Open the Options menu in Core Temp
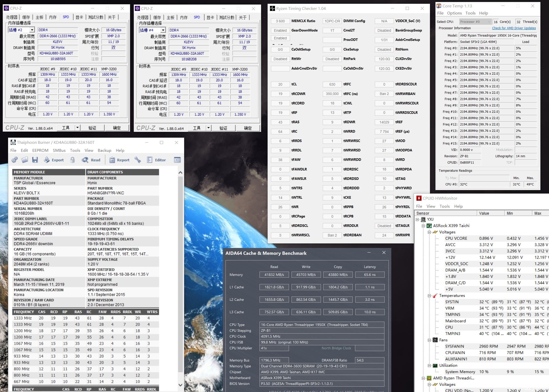 tap(454, 13)
